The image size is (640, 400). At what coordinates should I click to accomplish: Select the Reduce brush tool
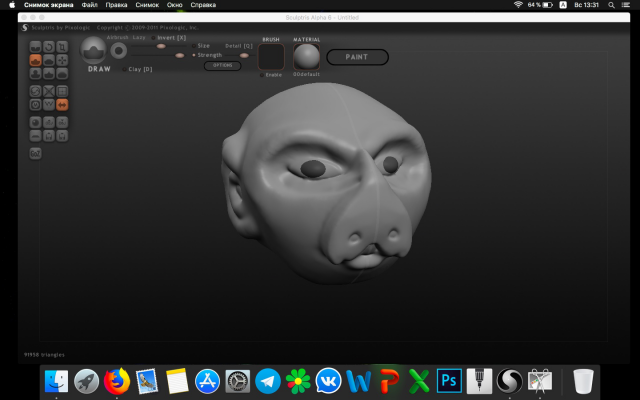coord(36,91)
